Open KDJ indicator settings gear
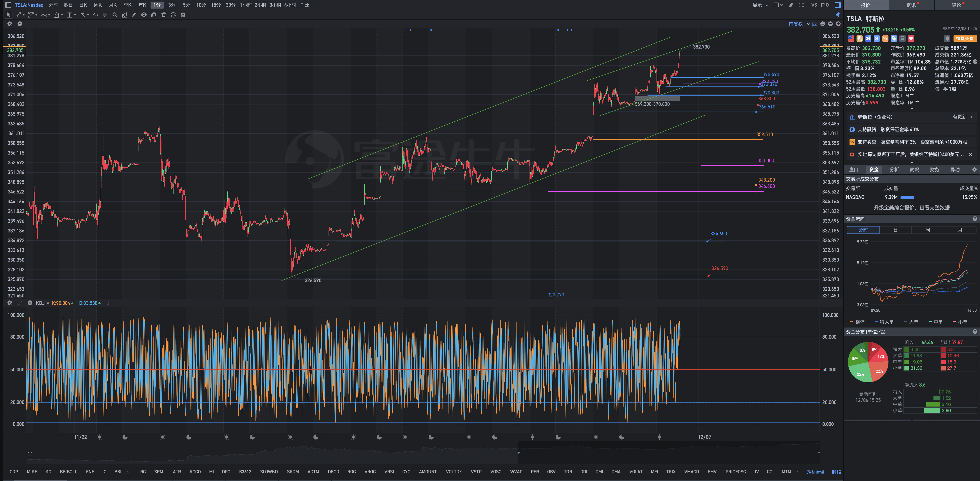Screen dimensions: 980x481 (10, 303)
